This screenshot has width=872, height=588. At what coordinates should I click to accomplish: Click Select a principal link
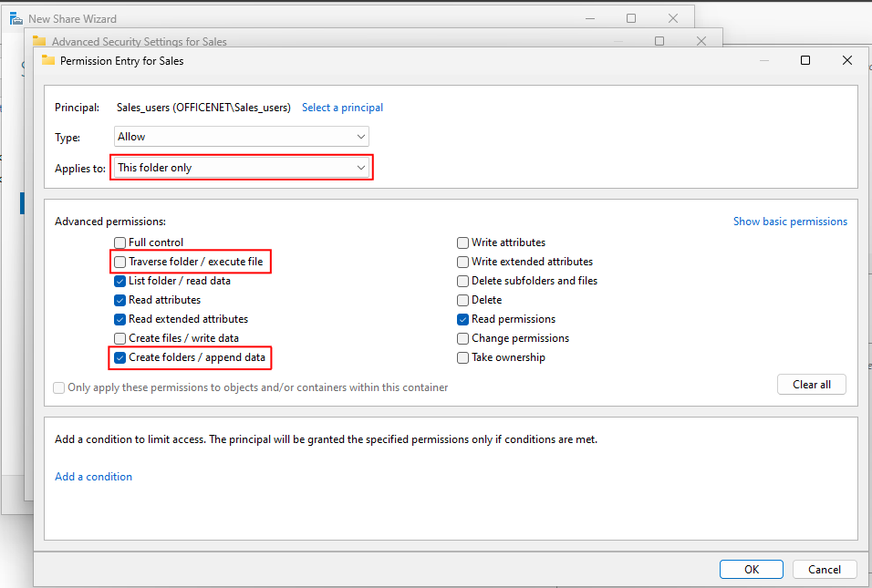click(x=342, y=108)
